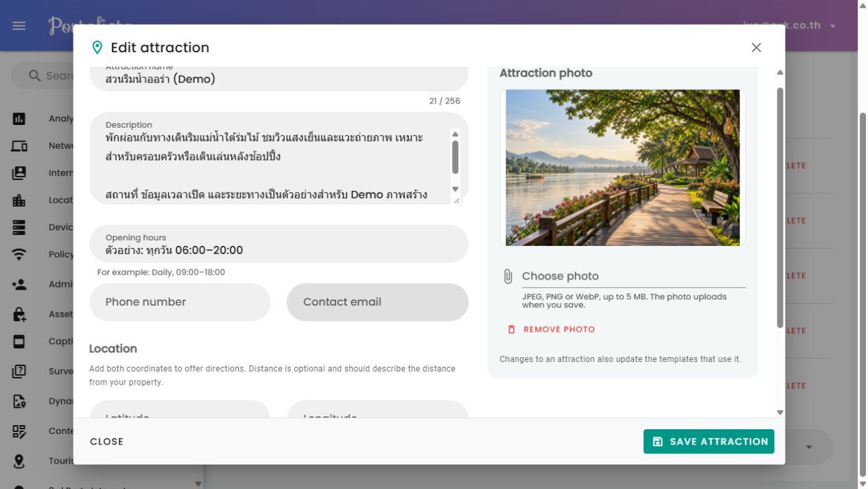The height and width of the screenshot is (489, 868).
Task: Click the Attraction photo heading
Action: pos(546,73)
